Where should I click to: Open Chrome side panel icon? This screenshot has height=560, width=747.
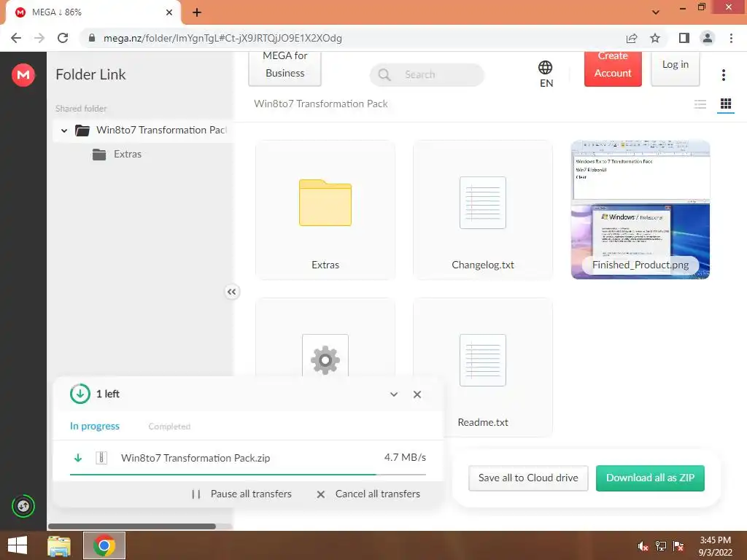684,38
